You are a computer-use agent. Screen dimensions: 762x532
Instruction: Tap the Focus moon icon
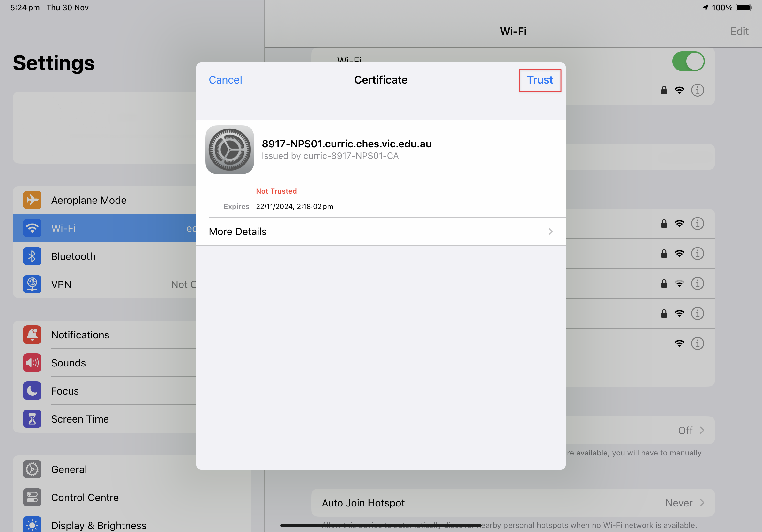pyautogui.click(x=32, y=391)
